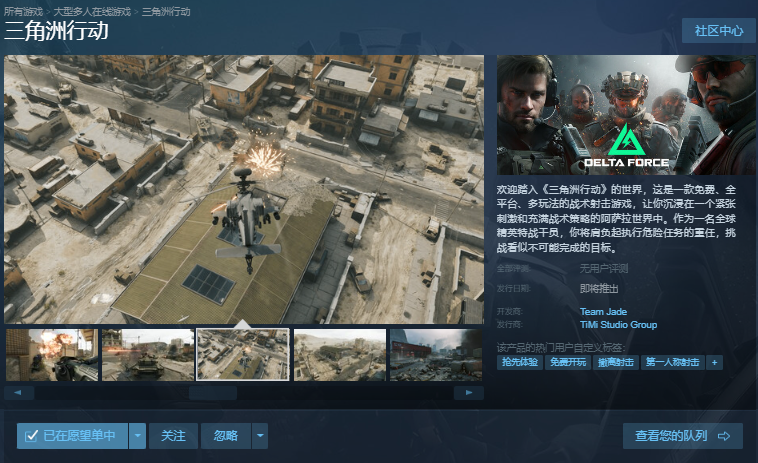This screenshot has width=758, height=463.
Task: Open the 社区中心 community hub
Action: pos(718,30)
